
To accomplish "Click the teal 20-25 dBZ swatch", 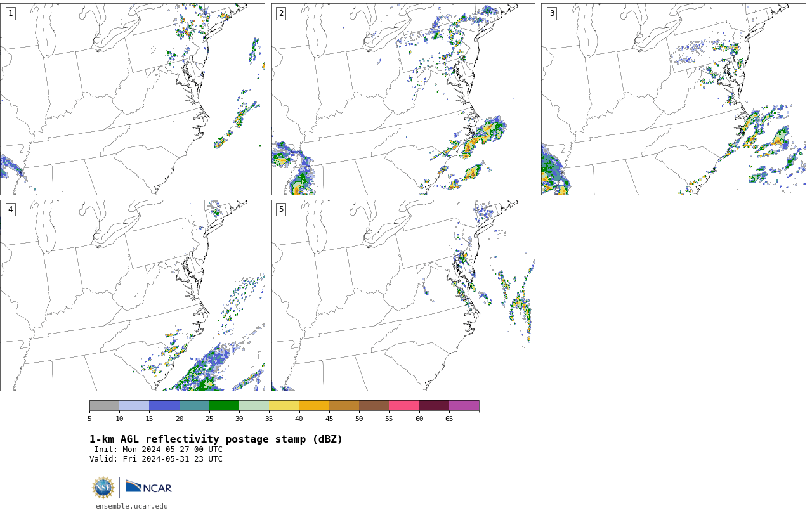I will pyautogui.click(x=194, y=406).
